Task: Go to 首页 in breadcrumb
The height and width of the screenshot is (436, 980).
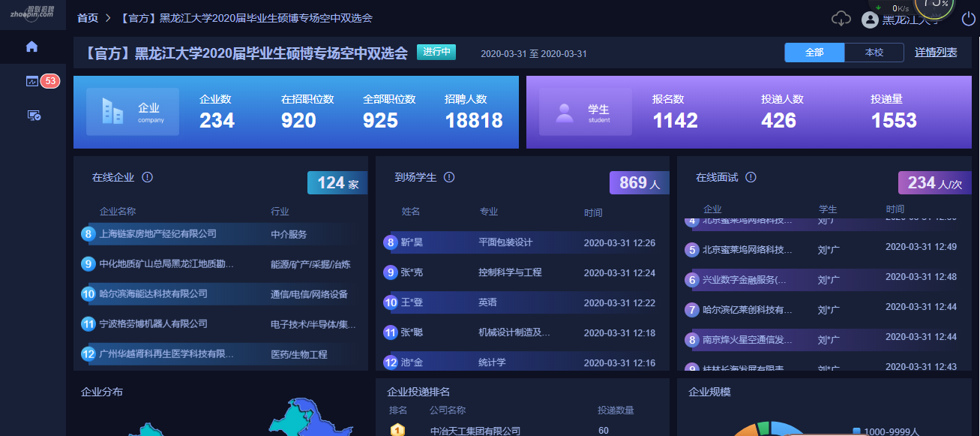Action: [x=88, y=18]
